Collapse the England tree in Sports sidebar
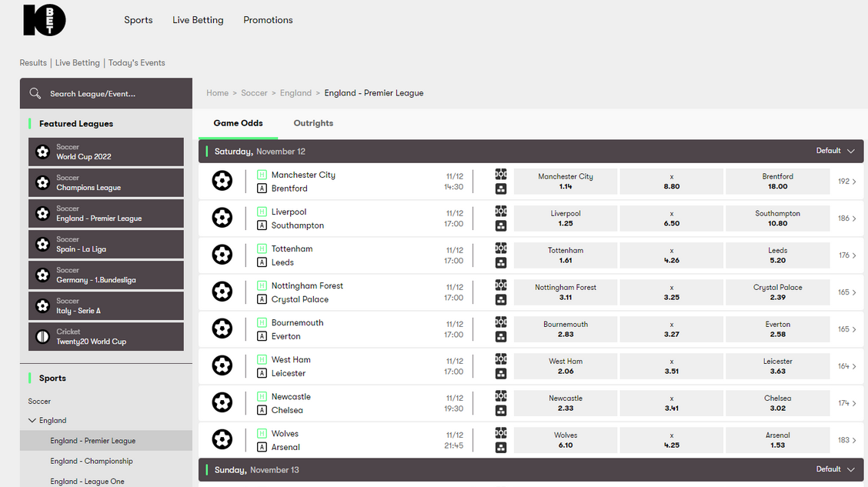 [32, 420]
